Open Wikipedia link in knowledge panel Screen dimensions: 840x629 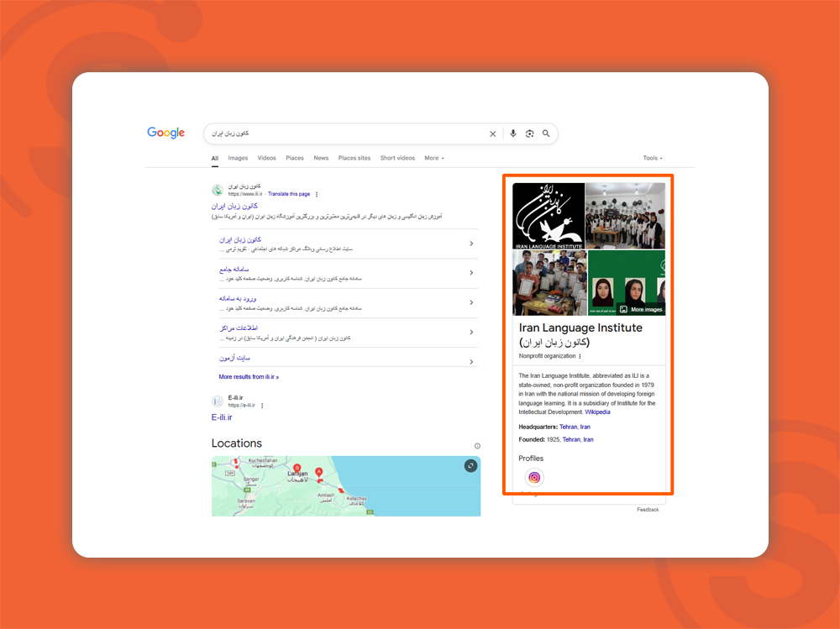(x=597, y=412)
